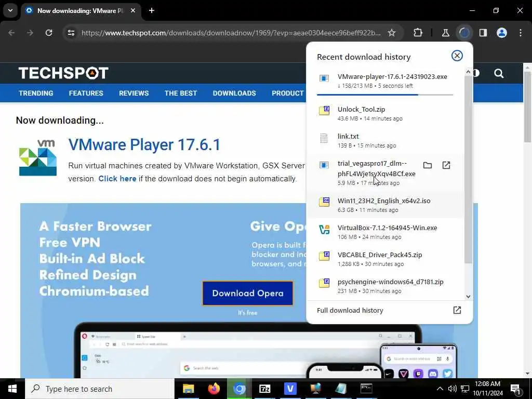532x399 pixels.
Task: Toggle TechSpot dark mode contrast icon
Action: coord(476,73)
